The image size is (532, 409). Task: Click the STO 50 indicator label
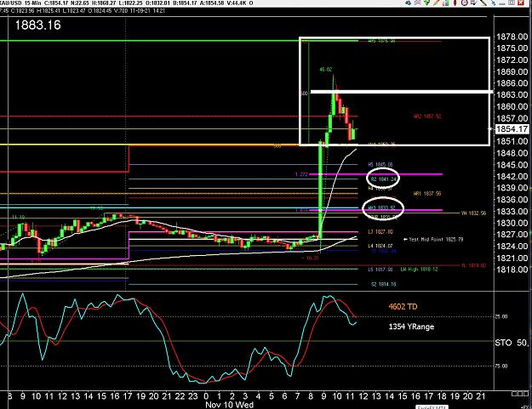tap(512, 343)
